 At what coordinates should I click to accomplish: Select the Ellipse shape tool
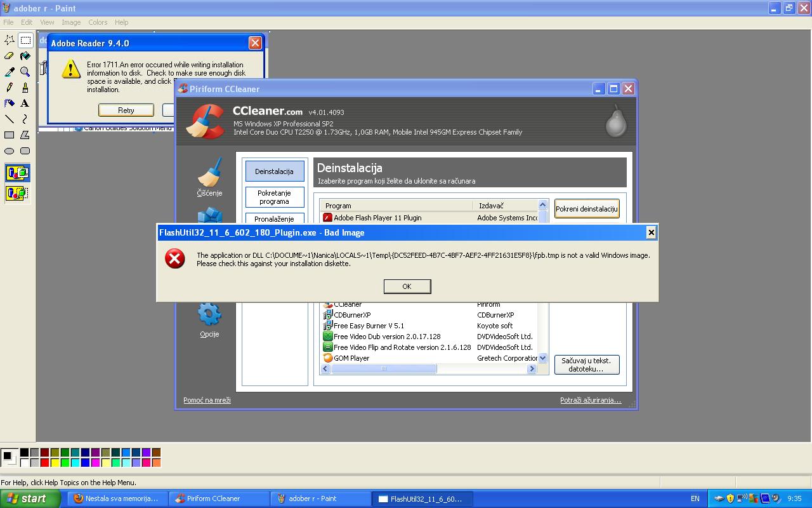tap(10, 150)
